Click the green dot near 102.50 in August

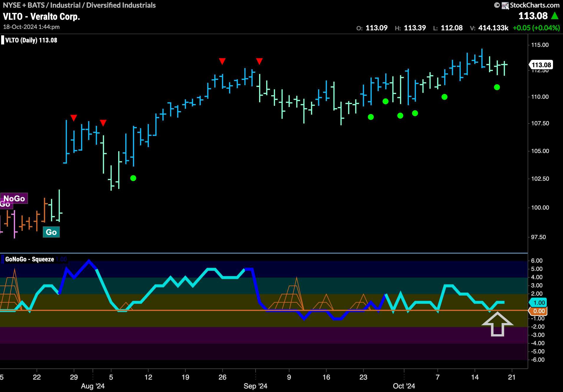[x=133, y=178]
